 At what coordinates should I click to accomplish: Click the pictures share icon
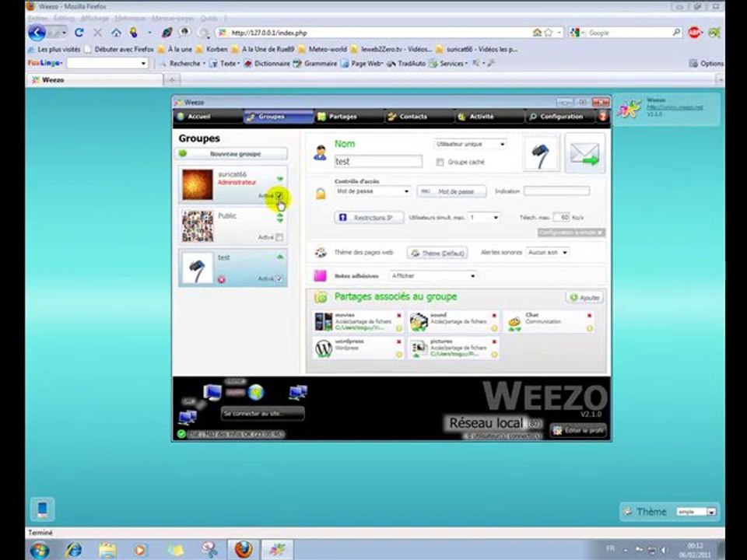click(x=419, y=348)
